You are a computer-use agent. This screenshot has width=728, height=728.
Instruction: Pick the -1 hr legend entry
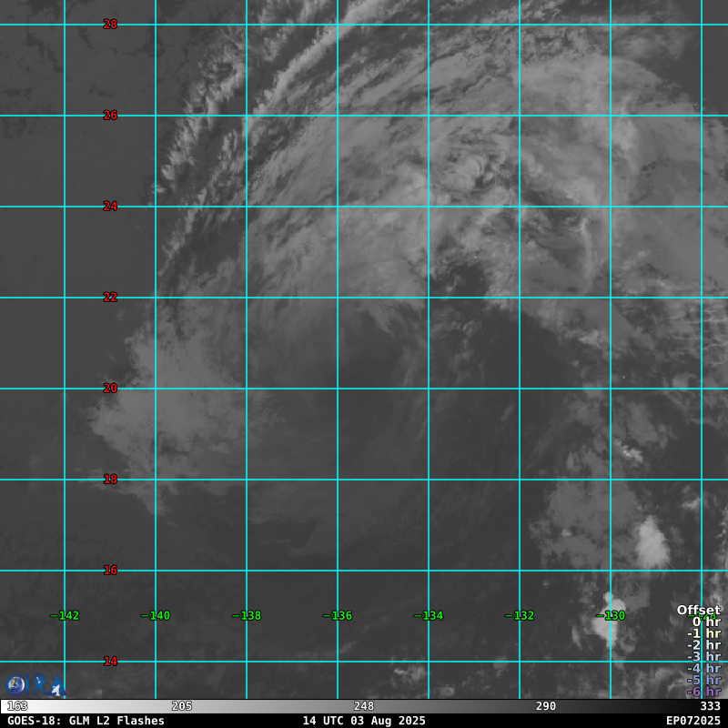703,633
